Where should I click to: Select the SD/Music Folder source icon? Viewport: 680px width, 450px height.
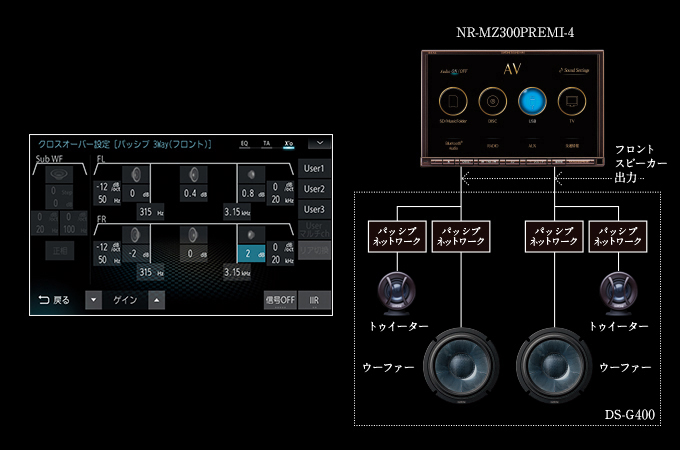(x=453, y=102)
